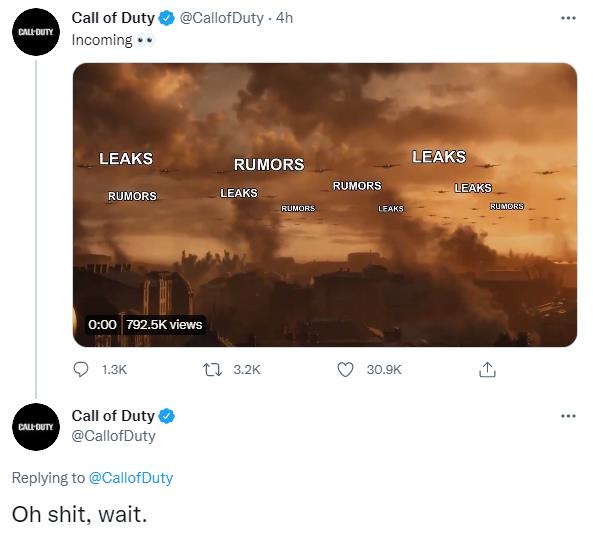Viewport: 593px width, 539px height.
Task: Open the 4h timestamp of the first tweet
Action: 284,18
